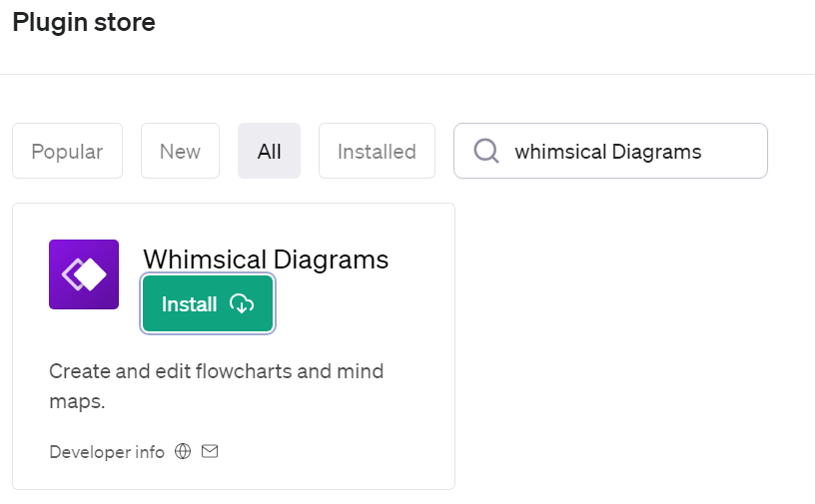Open the developer website globe icon
Viewport: 815px width, 504px height.
(x=183, y=451)
